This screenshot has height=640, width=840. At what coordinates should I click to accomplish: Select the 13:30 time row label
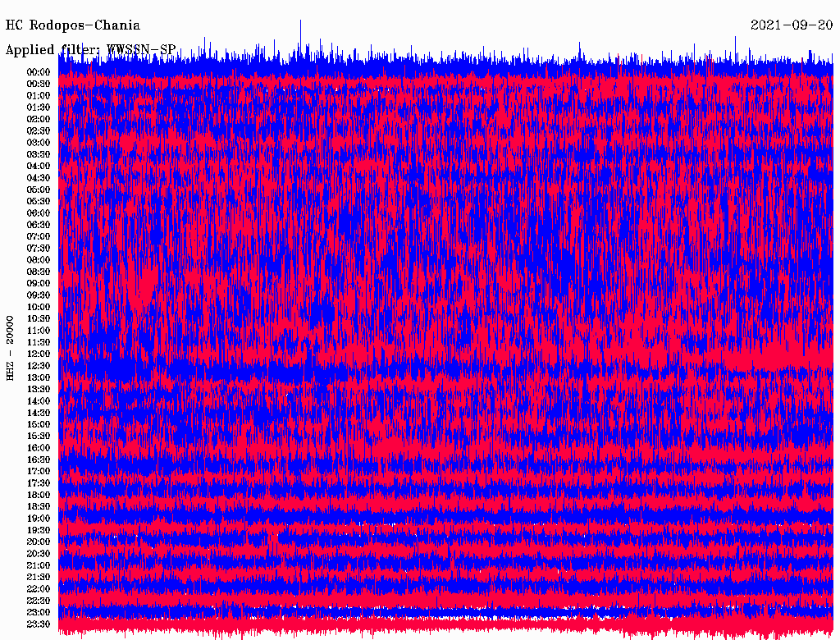pos(39,390)
